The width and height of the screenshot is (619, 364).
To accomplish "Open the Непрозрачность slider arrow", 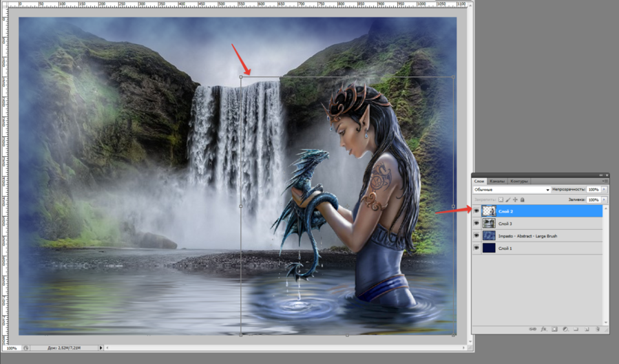I will point(604,190).
